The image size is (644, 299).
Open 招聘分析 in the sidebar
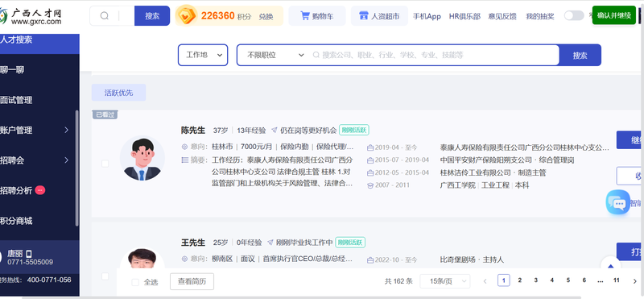click(x=16, y=190)
